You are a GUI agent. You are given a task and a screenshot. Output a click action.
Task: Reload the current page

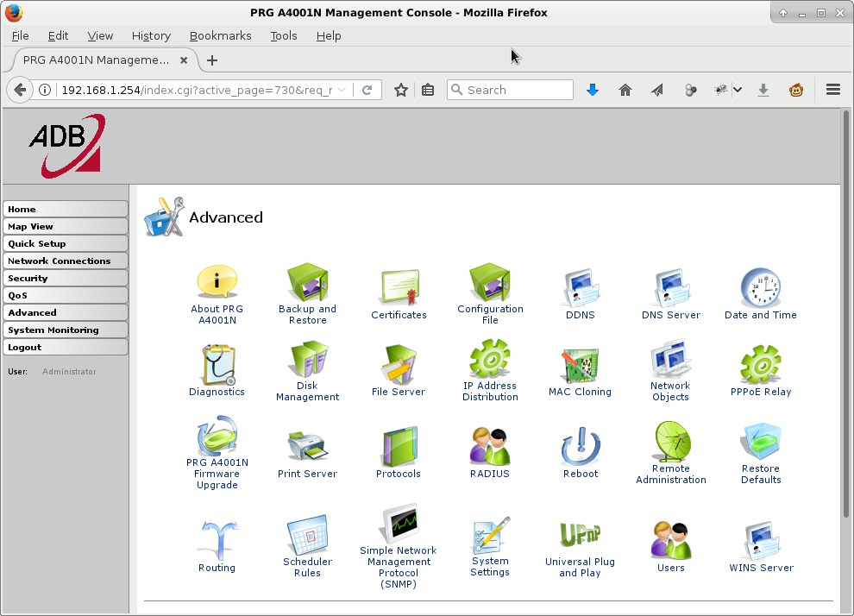click(367, 90)
